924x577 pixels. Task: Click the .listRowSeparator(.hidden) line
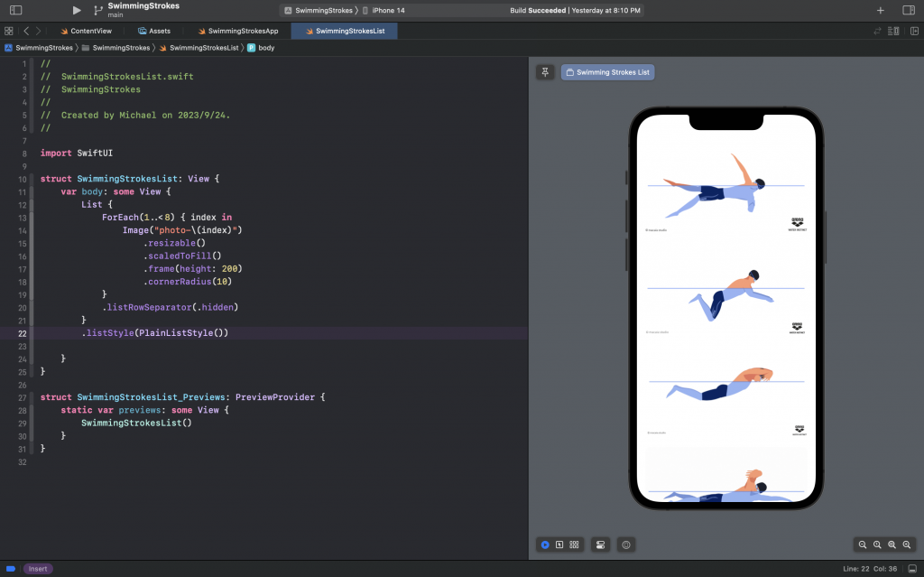[171, 307]
